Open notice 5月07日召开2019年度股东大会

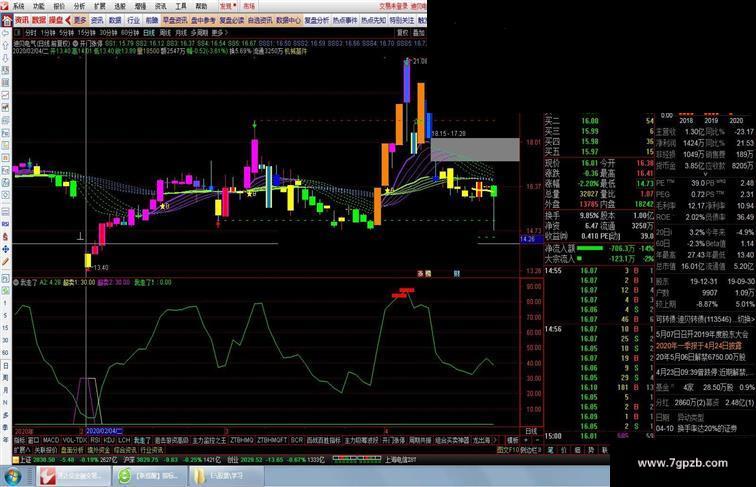click(x=702, y=334)
